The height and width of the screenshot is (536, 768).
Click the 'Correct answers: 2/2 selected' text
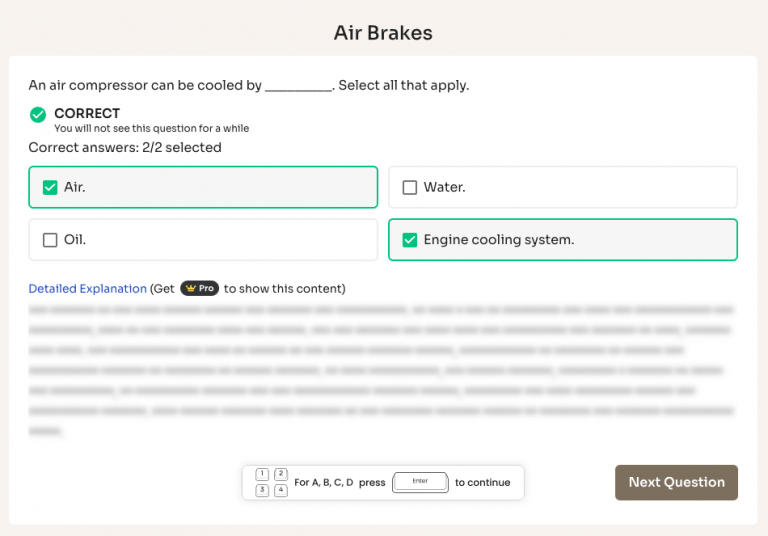(x=125, y=147)
